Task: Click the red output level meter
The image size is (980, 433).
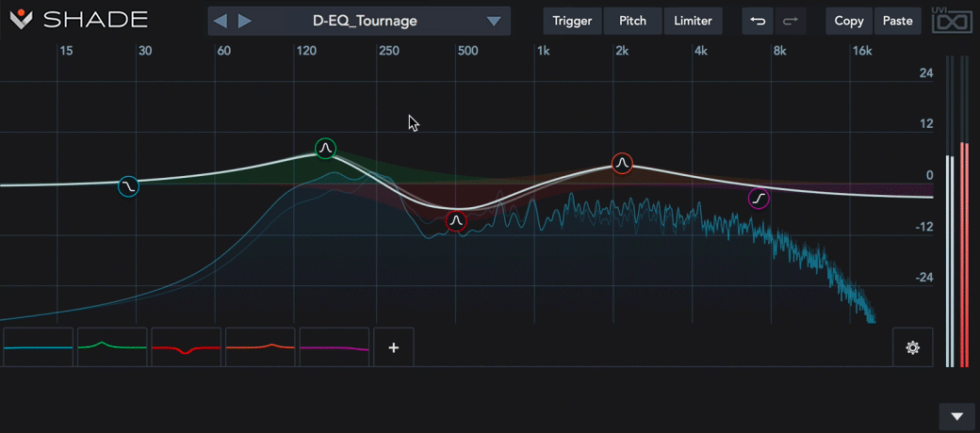Action: (x=964, y=211)
